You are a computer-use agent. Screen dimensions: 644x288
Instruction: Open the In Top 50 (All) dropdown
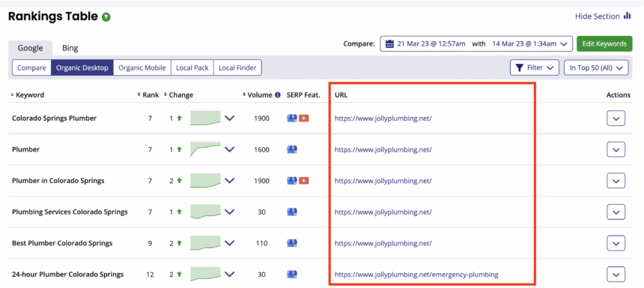coord(596,67)
